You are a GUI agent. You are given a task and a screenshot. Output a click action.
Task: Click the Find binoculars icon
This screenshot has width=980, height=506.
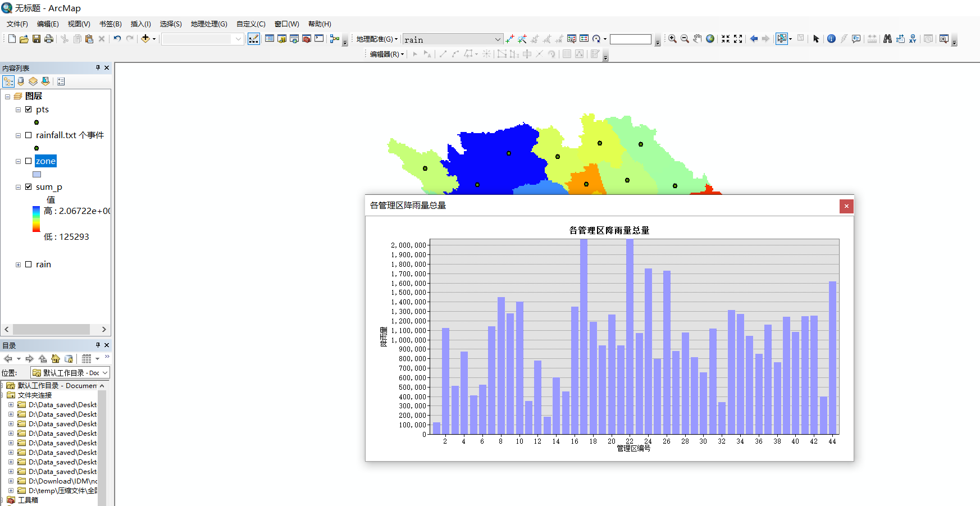point(887,39)
